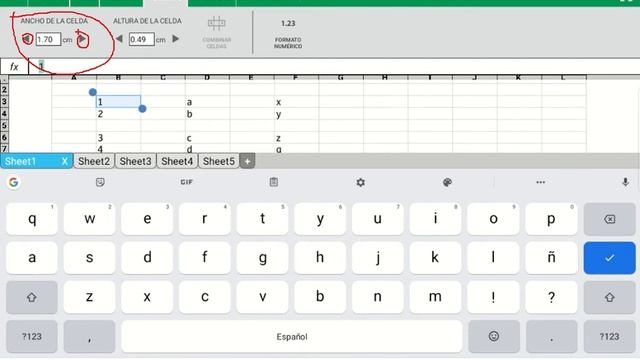Increase cell width with right arrow
Screen dimensions: 640x360
pos(82,39)
